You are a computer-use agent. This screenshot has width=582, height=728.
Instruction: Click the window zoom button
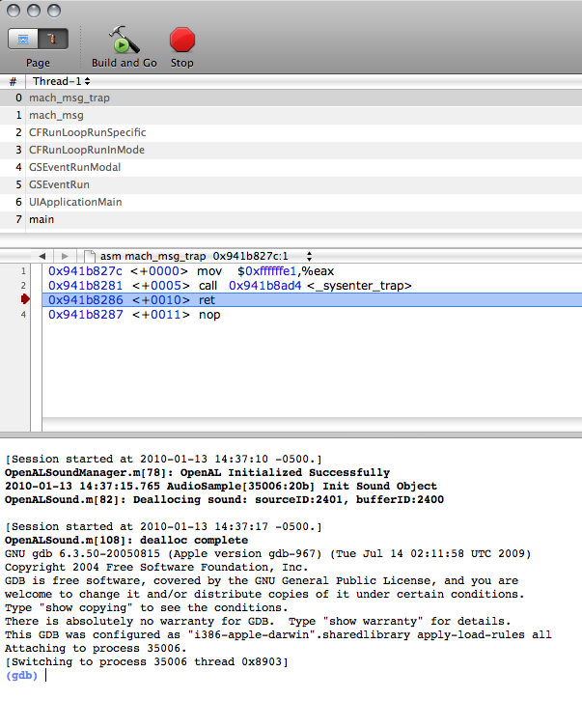(x=54, y=11)
